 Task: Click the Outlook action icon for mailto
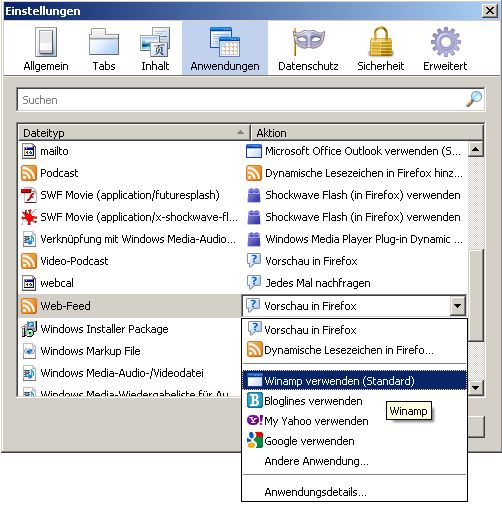coord(254,151)
